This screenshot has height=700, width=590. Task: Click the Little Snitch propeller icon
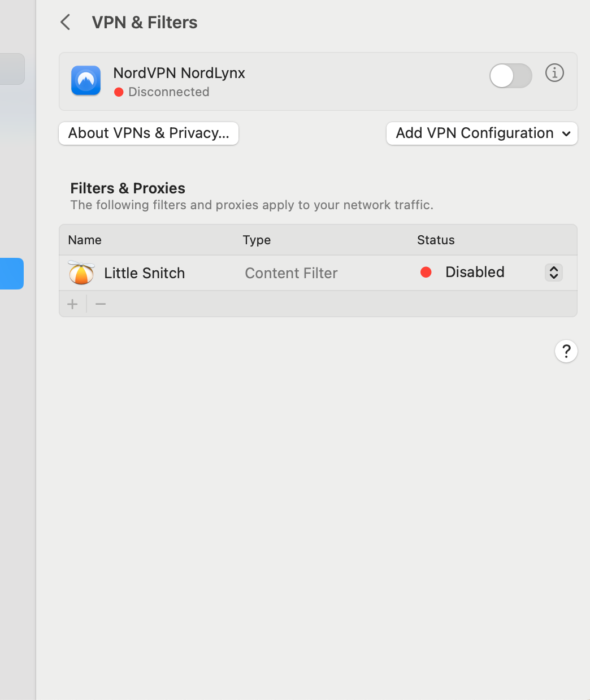[81, 273]
